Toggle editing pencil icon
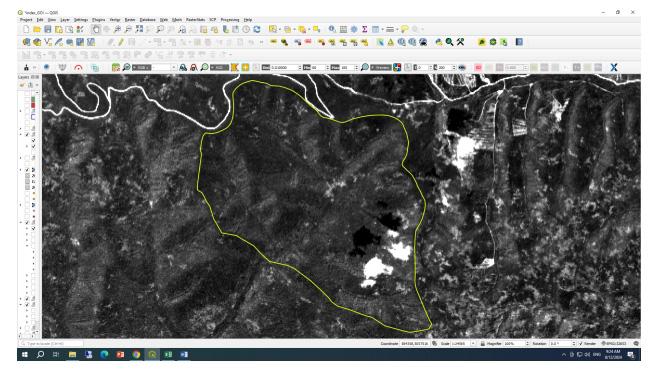This screenshot has width=662, height=389. coord(121,42)
